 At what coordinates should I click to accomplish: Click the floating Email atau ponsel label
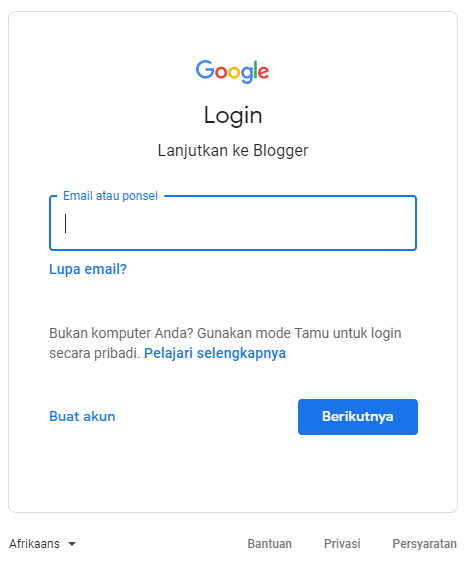tap(110, 196)
